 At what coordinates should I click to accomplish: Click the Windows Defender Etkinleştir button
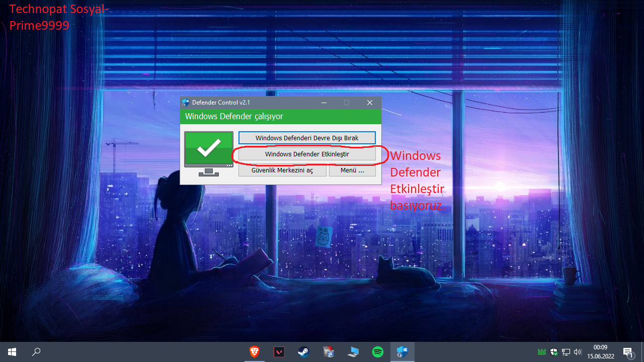tap(307, 154)
